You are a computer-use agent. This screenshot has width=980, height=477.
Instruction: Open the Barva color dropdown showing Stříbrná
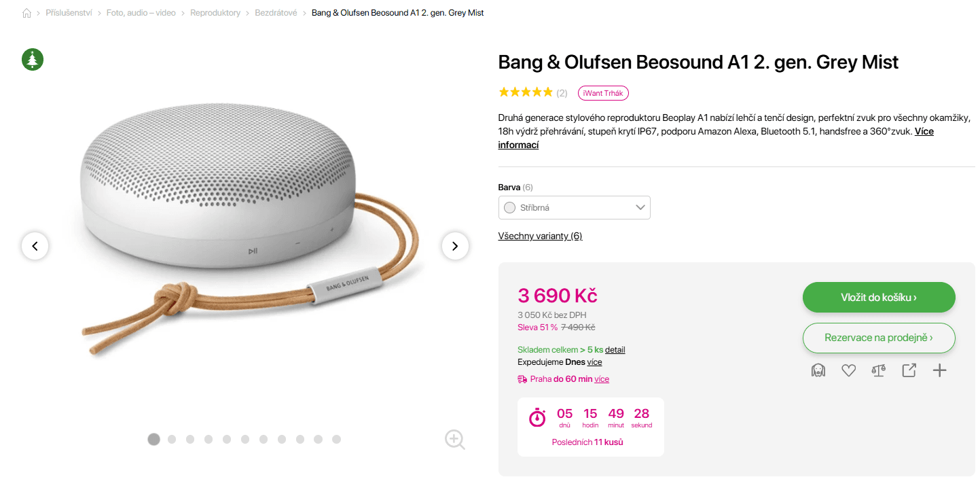pyautogui.click(x=574, y=207)
